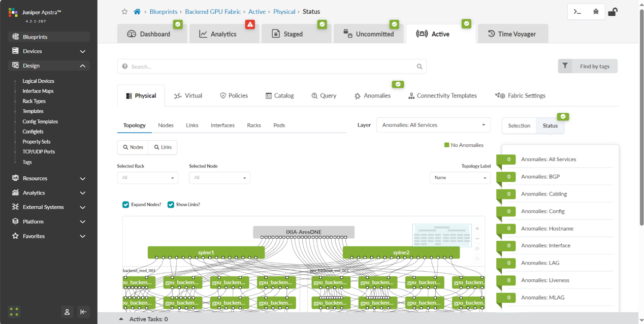Image resolution: width=644 pixels, height=324 pixels.
Task: Switch to the Staged tab
Action: [296, 34]
